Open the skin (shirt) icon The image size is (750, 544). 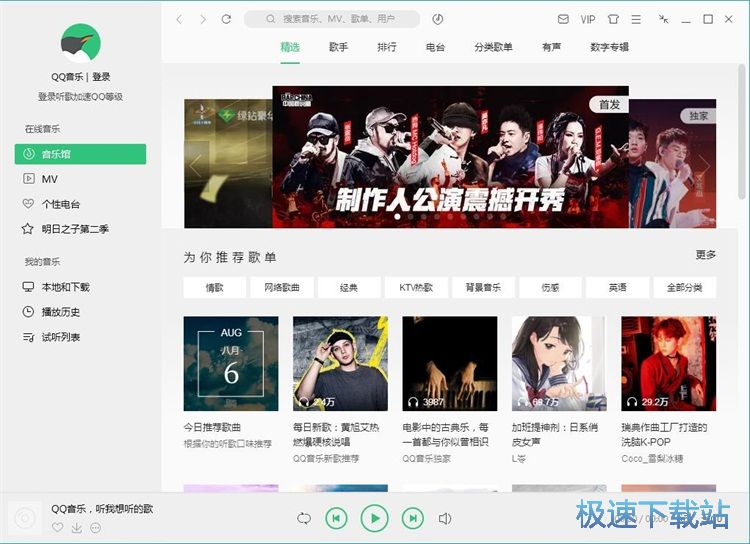612,19
